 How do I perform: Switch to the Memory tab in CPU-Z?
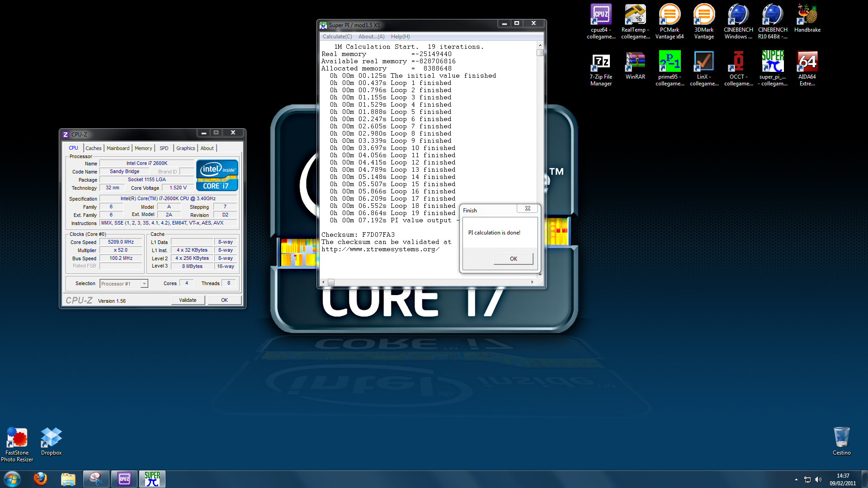tap(143, 148)
